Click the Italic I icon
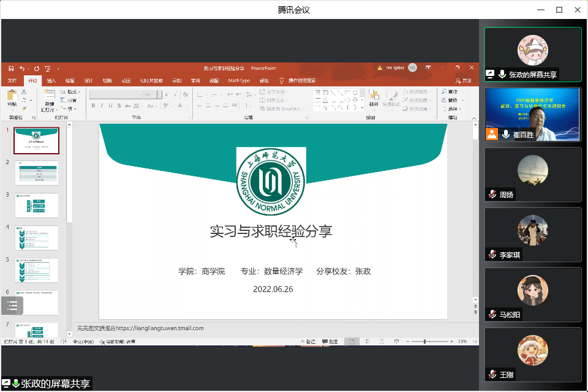This screenshot has width=588, height=392. [x=102, y=106]
